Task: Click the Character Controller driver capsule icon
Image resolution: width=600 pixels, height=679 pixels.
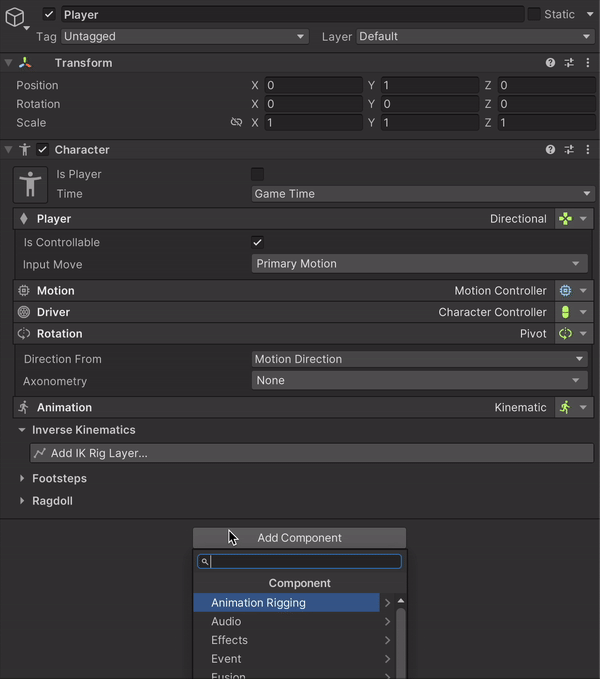Action: tap(565, 312)
